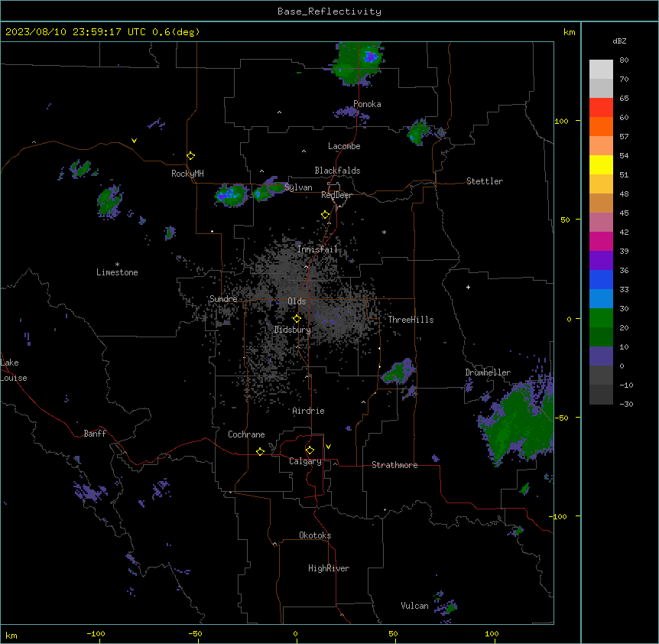Click the Ponoka town label
Screen dimensions: 659x644
[x=367, y=104]
